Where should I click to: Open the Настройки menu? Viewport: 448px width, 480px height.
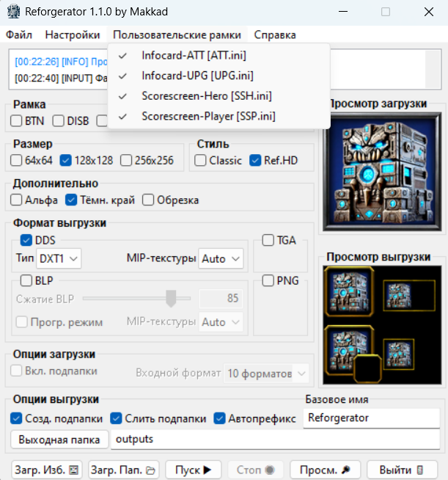[73, 35]
